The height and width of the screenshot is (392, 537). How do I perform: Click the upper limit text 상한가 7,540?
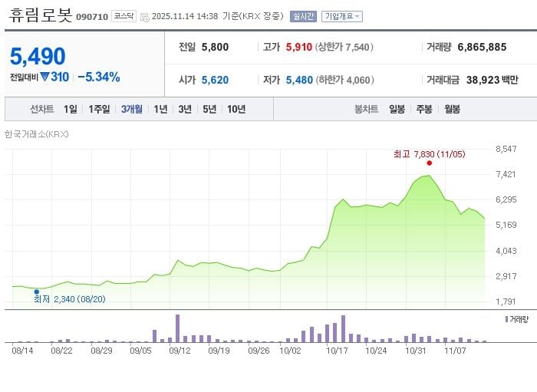point(344,48)
